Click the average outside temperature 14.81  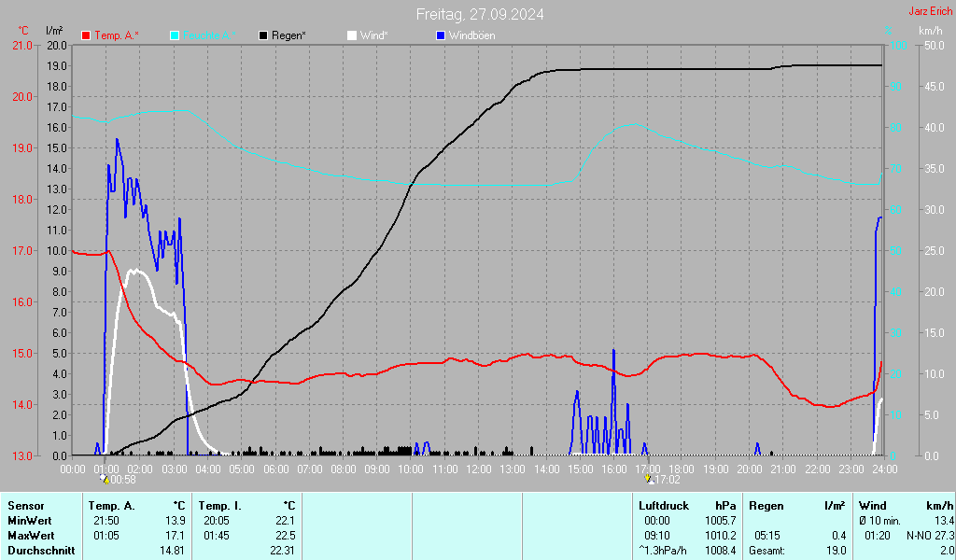tap(173, 551)
